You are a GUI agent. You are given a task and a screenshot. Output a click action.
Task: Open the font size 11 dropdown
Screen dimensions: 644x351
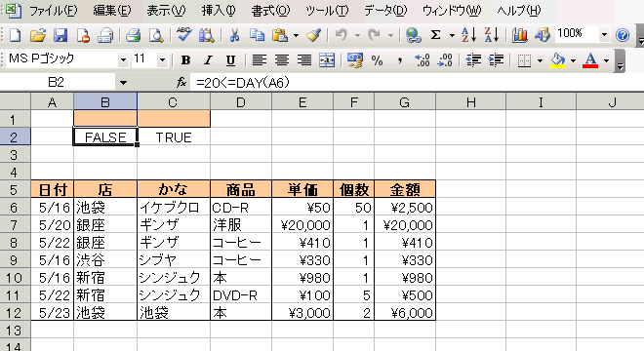click(162, 60)
